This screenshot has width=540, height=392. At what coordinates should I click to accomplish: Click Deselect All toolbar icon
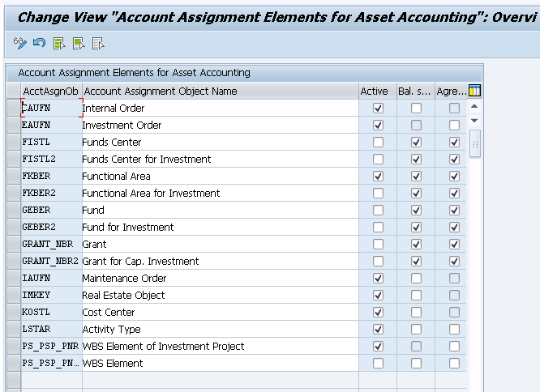click(x=98, y=44)
